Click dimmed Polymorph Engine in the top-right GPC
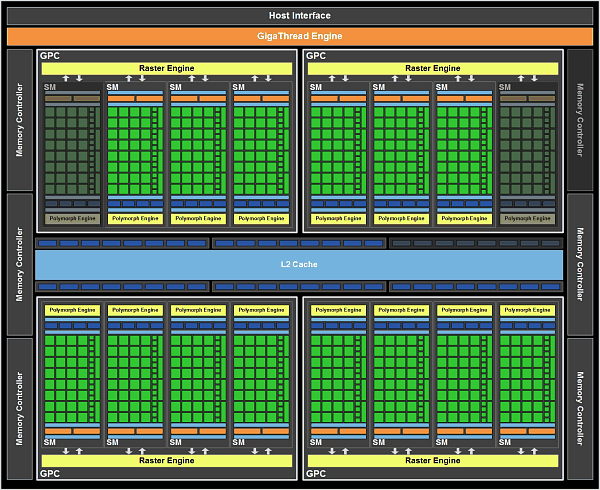 point(527,219)
